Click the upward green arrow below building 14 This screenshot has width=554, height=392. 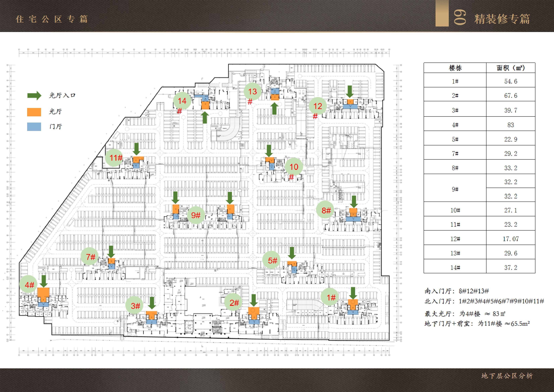click(x=205, y=118)
